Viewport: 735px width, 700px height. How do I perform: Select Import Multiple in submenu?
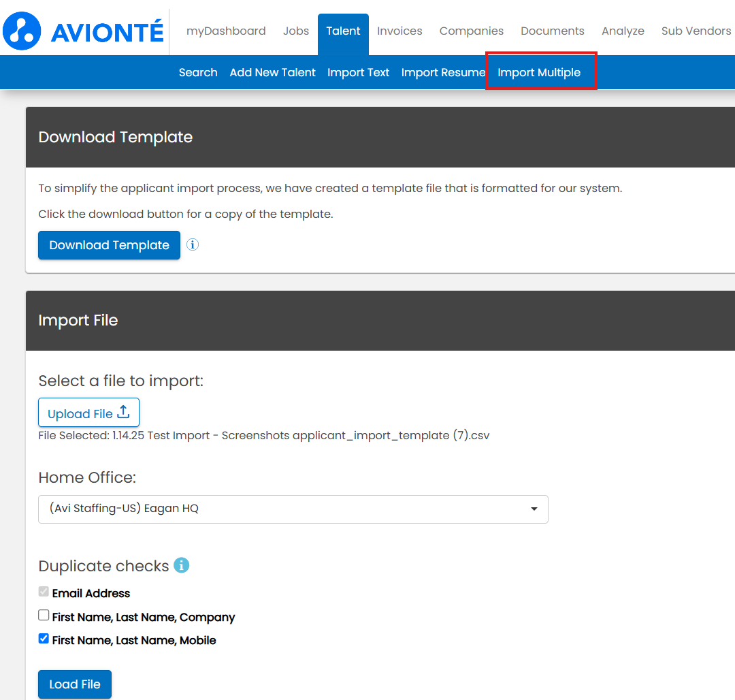539,72
